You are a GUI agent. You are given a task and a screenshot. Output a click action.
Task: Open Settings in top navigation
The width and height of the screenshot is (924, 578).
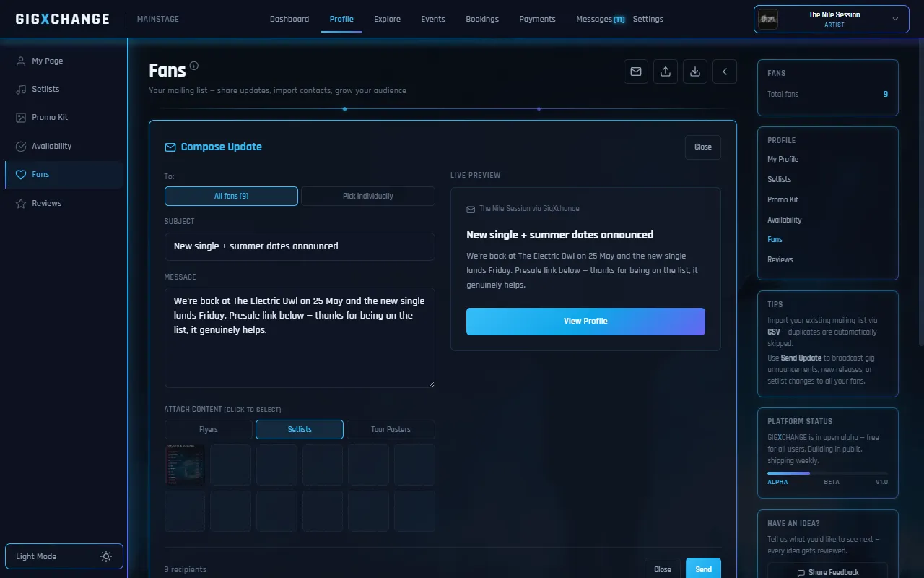pyautogui.click(x=648, y=19)
